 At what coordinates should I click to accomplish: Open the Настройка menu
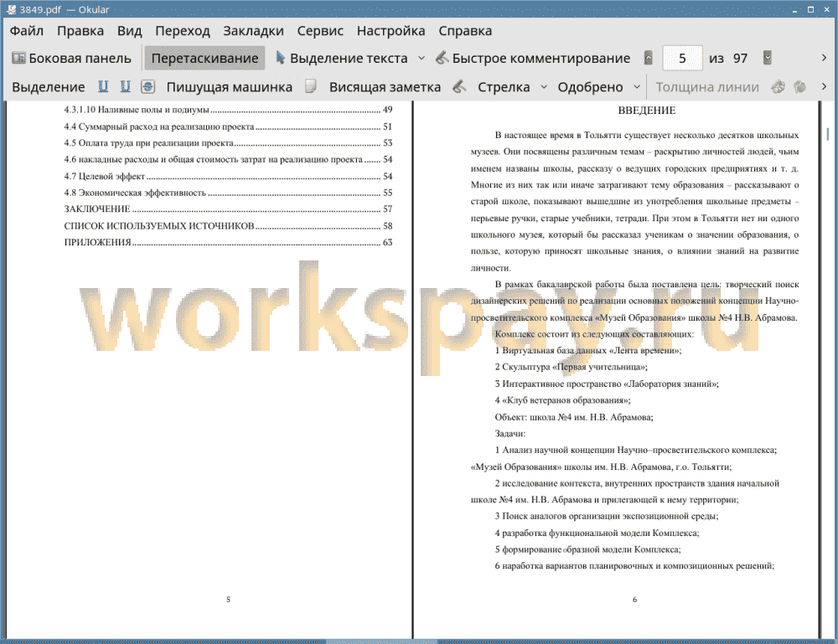(391, 31)
